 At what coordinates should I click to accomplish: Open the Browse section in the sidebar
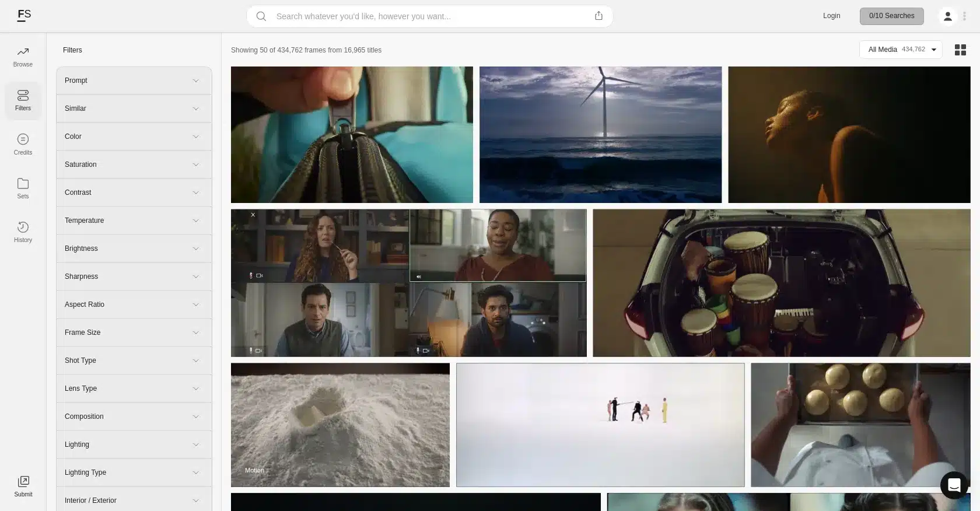23,57
